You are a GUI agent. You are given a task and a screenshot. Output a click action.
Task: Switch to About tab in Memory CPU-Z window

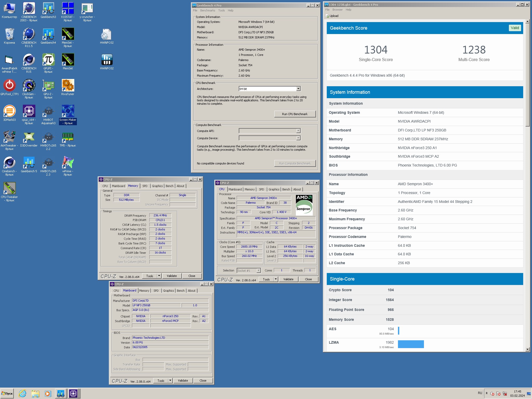coord(181,186)
